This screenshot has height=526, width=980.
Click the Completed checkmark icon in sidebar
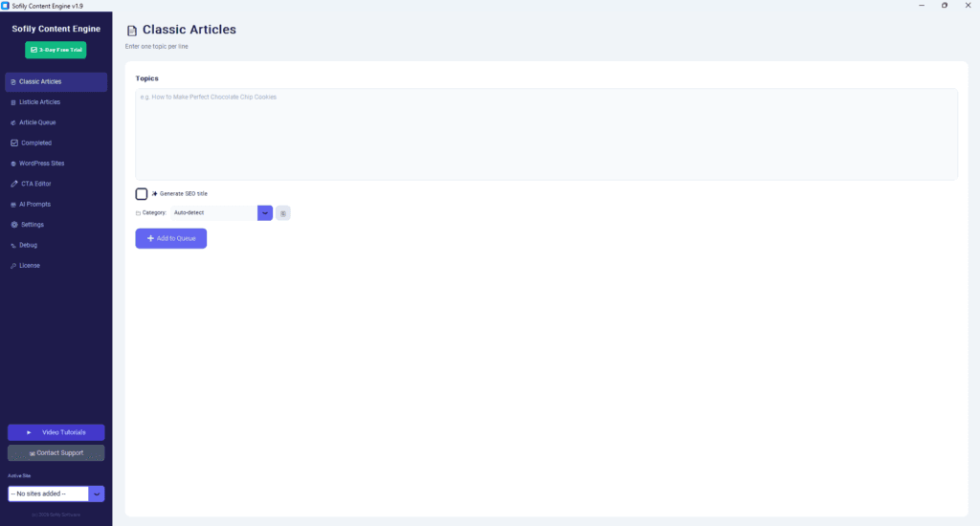pyautogui.click(x=13, y=143)
